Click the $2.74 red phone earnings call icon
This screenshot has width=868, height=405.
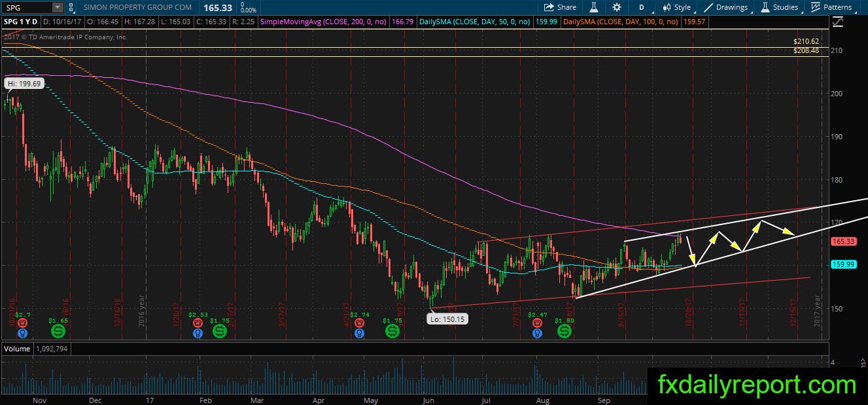[x=358, y=323]
